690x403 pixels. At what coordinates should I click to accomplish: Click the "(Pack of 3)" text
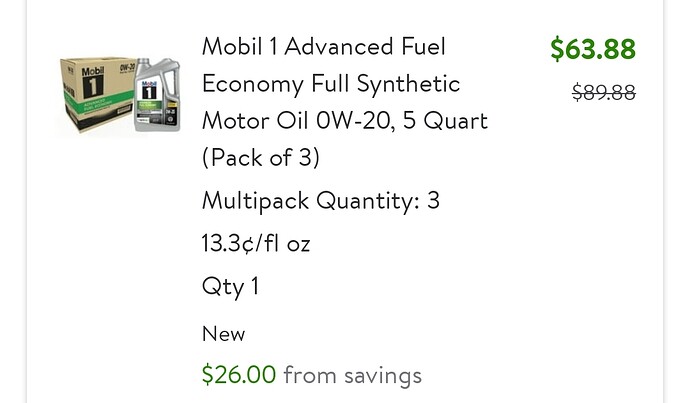(x=261, y=158)
